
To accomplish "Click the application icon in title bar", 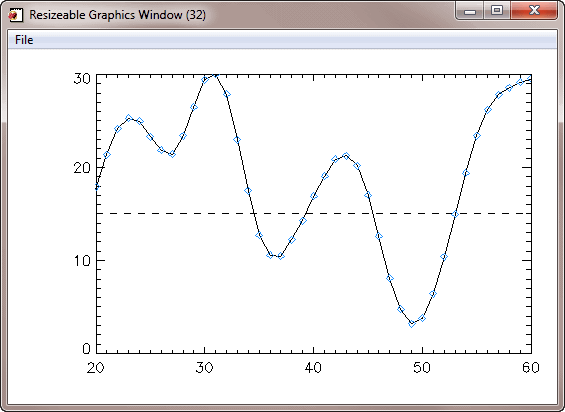I will [15, 15].
